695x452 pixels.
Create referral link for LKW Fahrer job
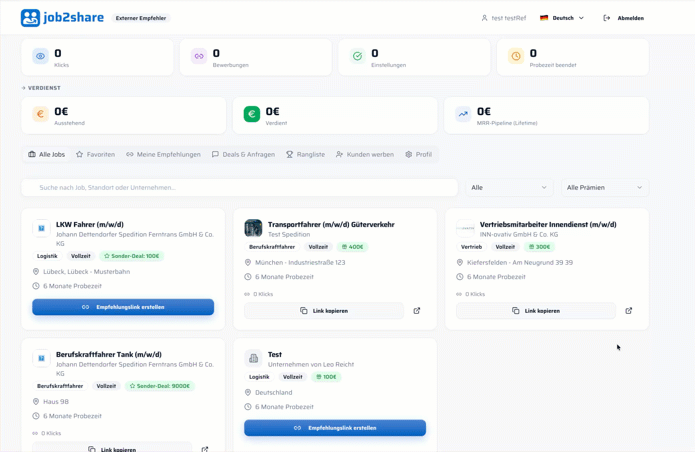(x=123, y=307)
